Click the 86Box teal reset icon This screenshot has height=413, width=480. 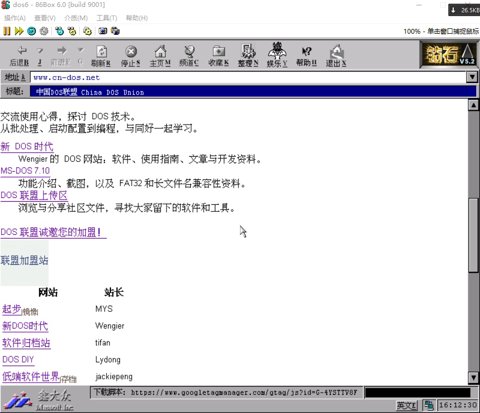tap(32, 31)
